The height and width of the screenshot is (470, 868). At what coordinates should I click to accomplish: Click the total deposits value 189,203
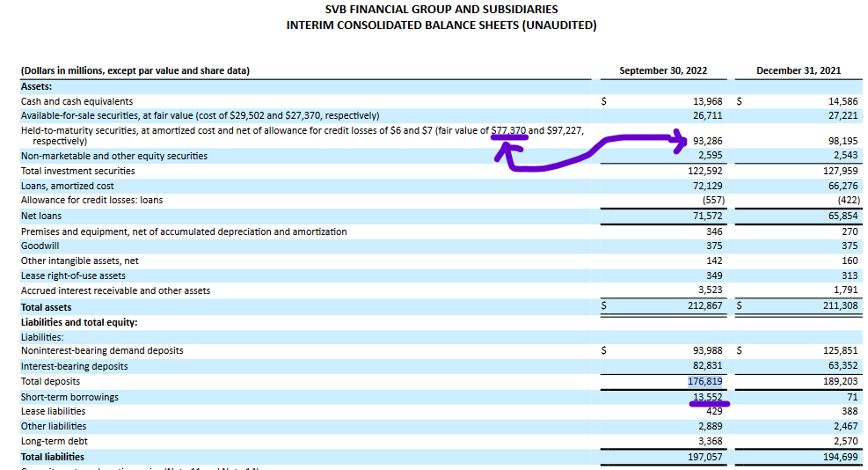[x=841, y=381]
